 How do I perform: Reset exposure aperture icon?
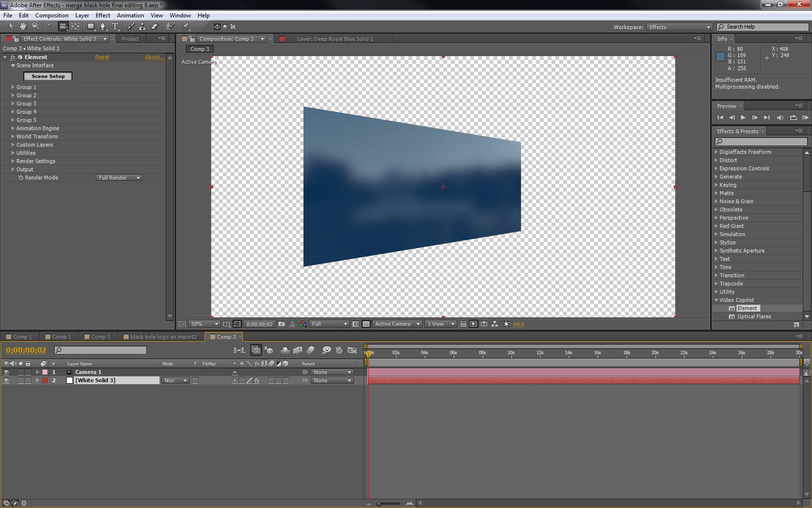click(506, 324)
